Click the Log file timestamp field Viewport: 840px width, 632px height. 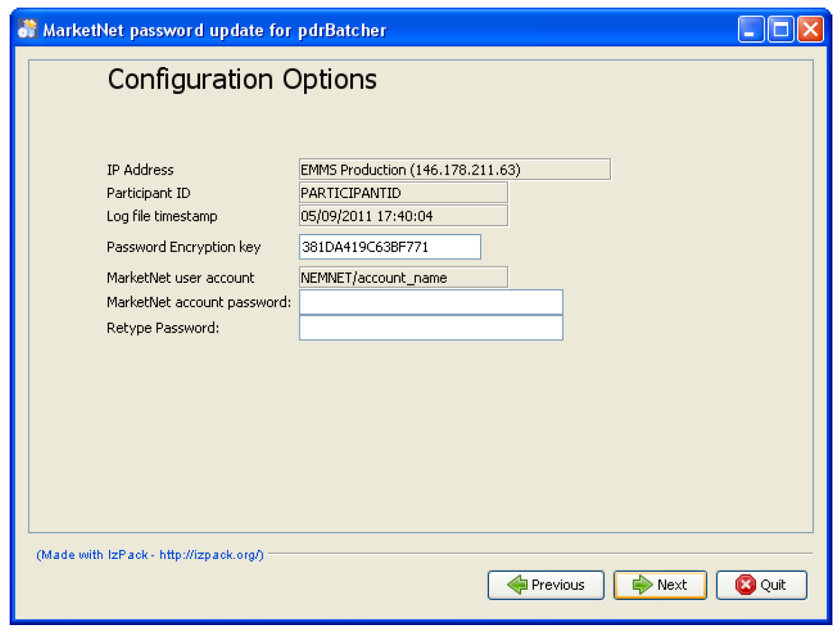(403, 216)
